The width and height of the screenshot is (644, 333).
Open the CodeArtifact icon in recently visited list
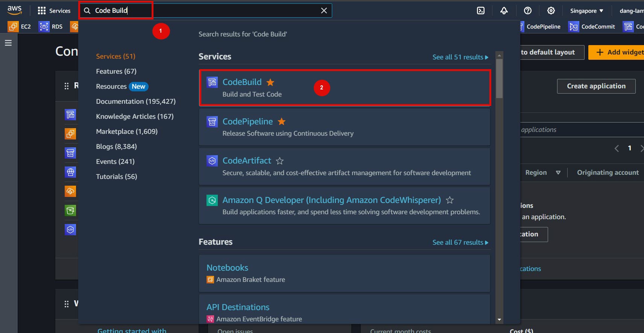(x=70, y=230)
